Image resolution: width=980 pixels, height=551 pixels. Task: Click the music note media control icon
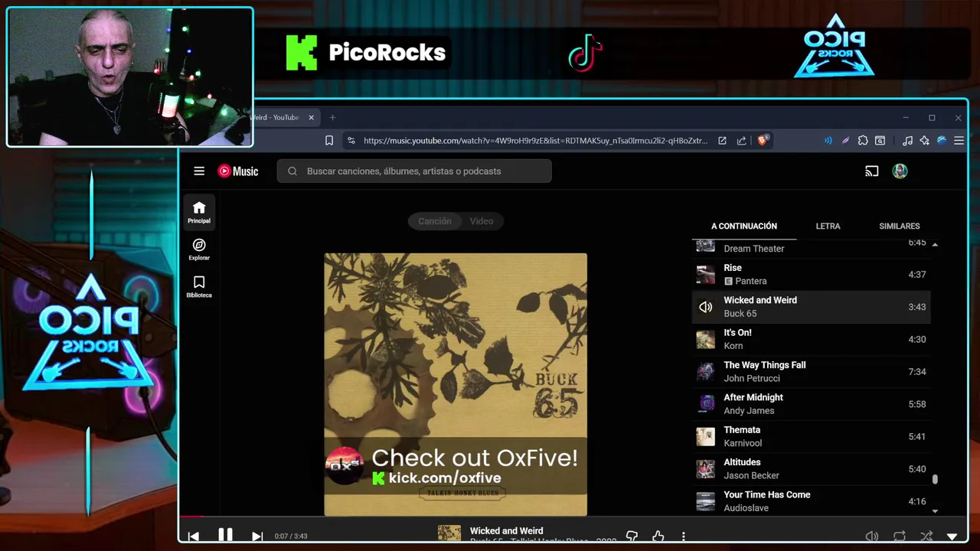[907, 141]
